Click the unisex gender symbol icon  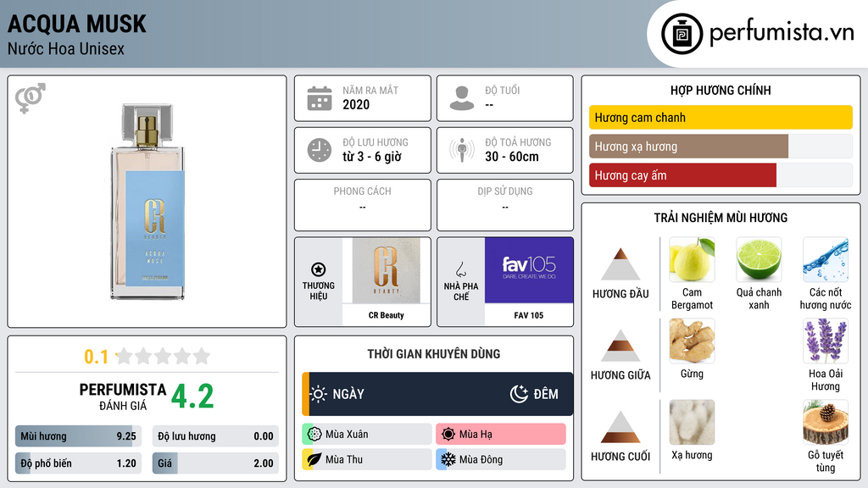pyautogui.click(x=31, y=98)
